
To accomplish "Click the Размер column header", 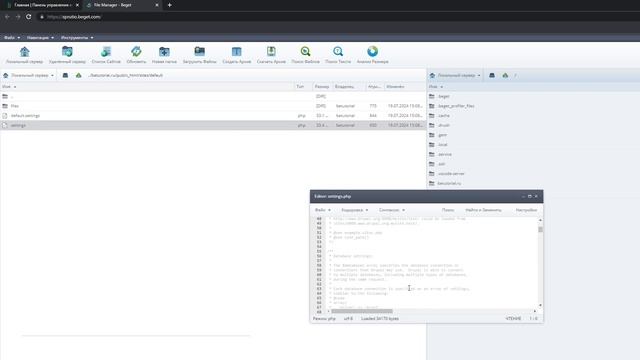I will coord(322,87).
